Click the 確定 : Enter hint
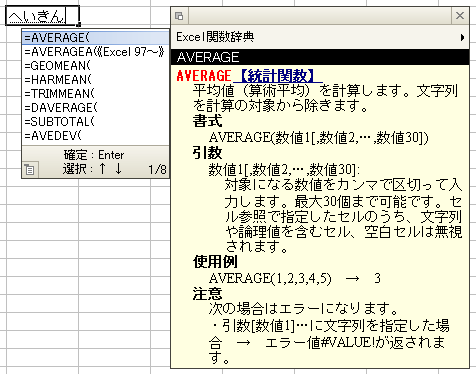This screenshot has height=374, width=476. [x=94, y=155]
